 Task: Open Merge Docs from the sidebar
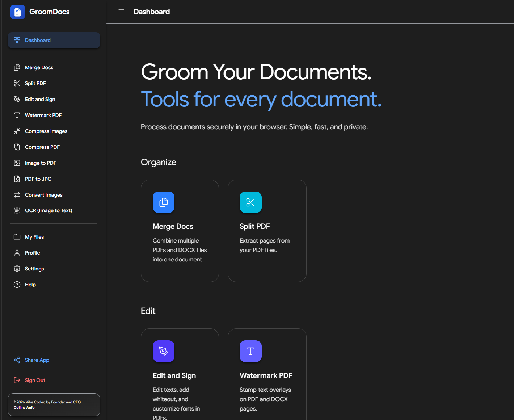54,67
